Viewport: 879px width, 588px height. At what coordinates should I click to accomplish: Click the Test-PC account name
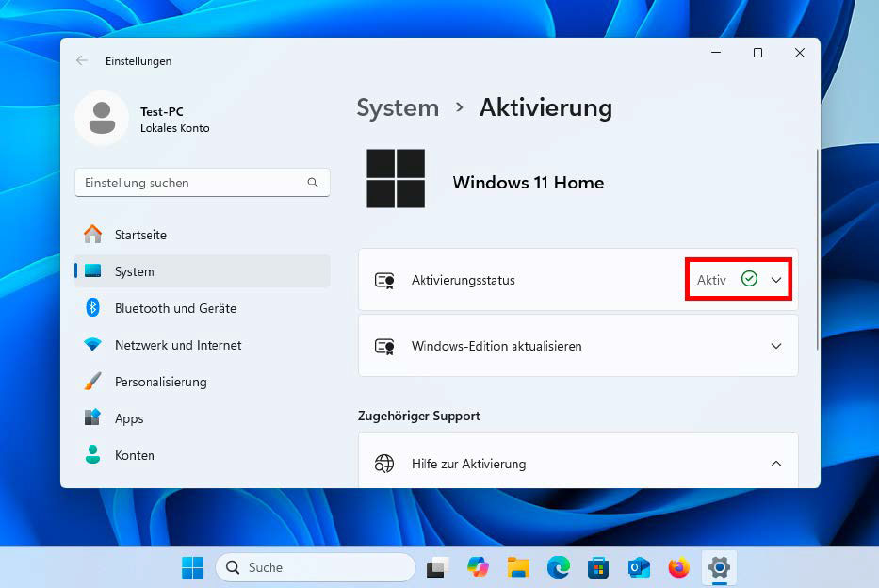click(161, 111)
